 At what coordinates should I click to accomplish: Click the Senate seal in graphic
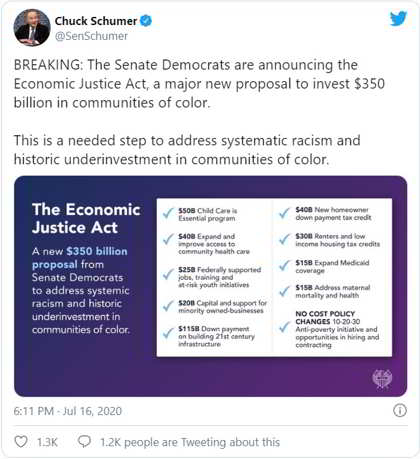tap(382, 379)
